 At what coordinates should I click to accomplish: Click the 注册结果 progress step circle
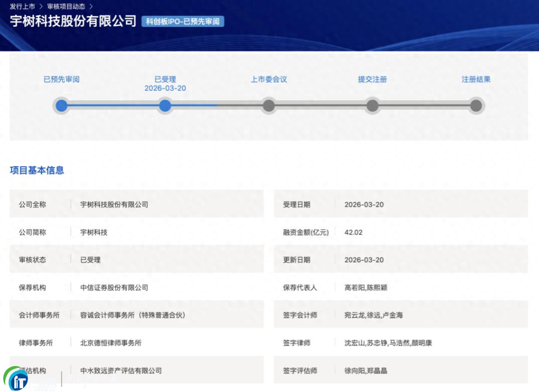click(476, 106)
